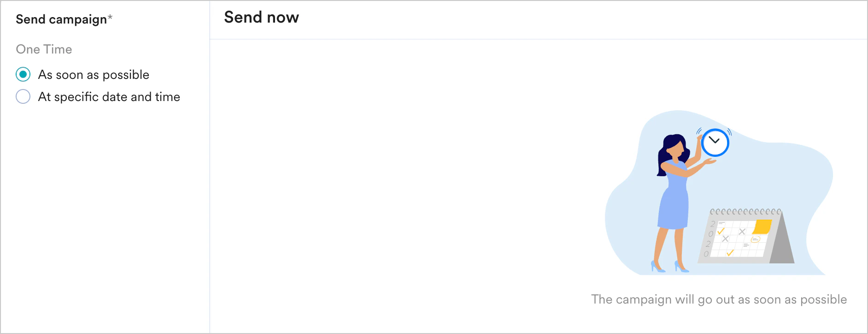Click the gray X mark on the calendar
The height and width of the screenshot is (334, 868).
pyautogui.click(x=741, y=232)
